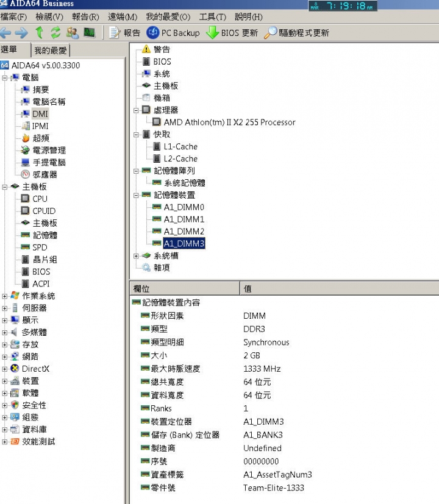Expand the 伺服器 tree node
This screenshot has height=504, width=439.
pyautogui.click(x=4, y=308)
